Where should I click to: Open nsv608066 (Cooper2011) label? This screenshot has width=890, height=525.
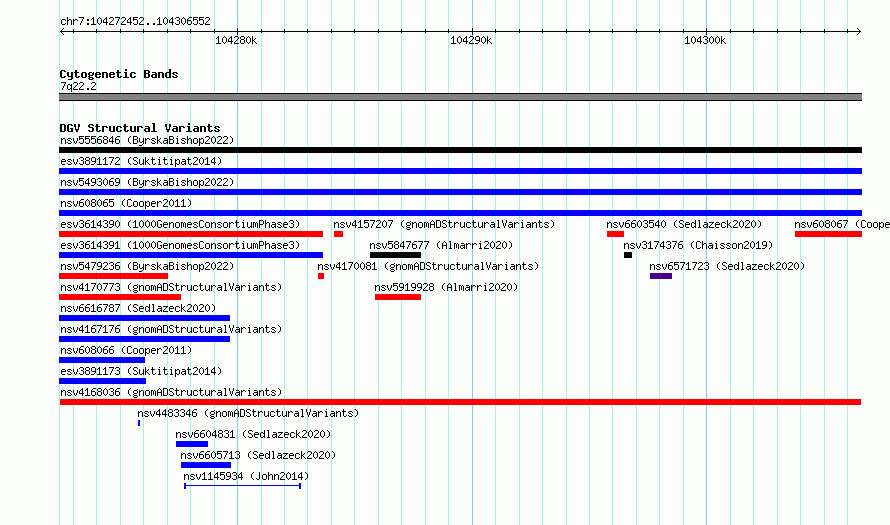[x=126, y=350]
